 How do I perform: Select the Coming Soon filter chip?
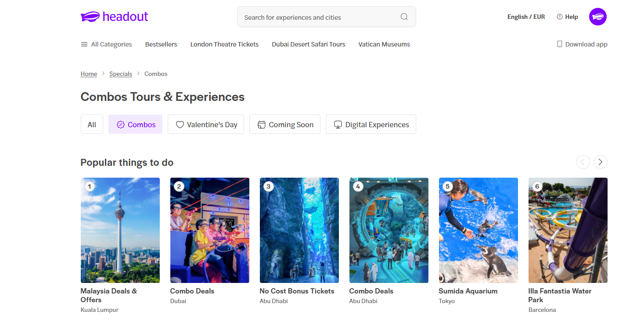pyautogui.click(x=284, y=125)
